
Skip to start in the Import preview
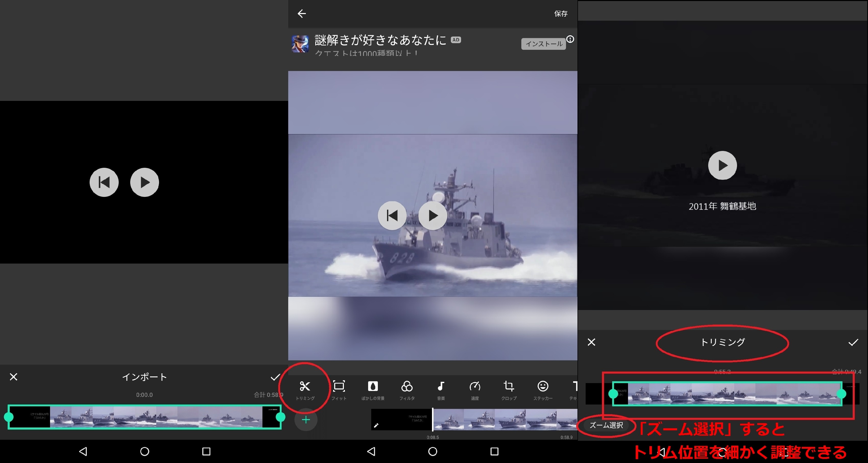coord(104,182)
